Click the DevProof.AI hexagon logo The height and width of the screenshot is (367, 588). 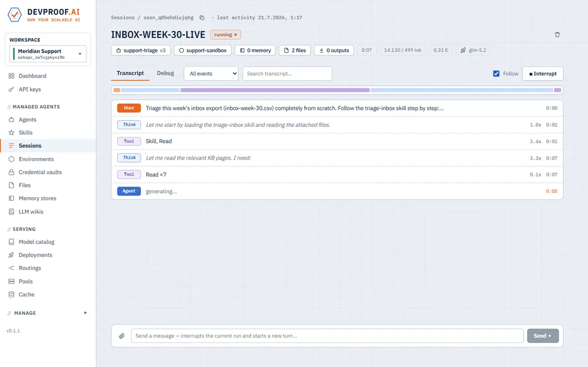coord(15,15)
